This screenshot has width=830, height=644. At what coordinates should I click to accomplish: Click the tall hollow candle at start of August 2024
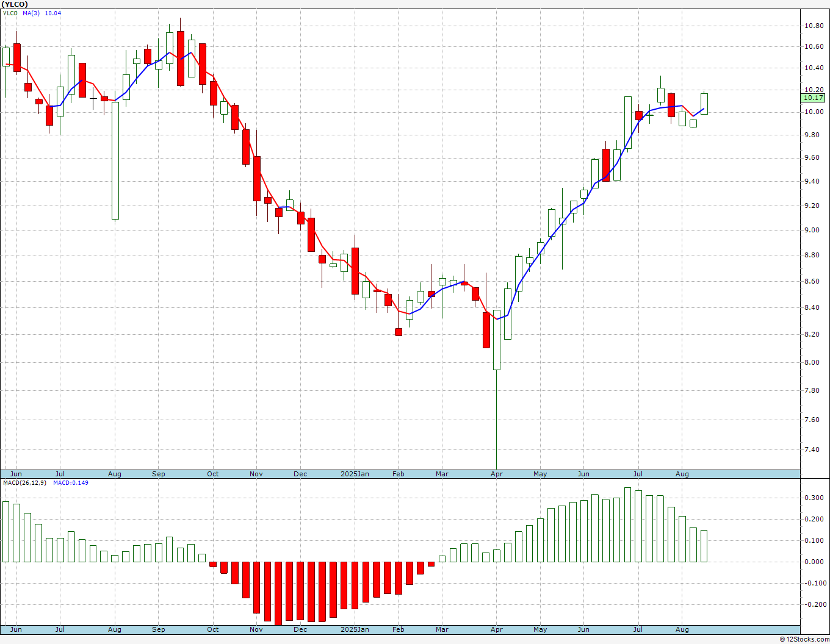115,160
